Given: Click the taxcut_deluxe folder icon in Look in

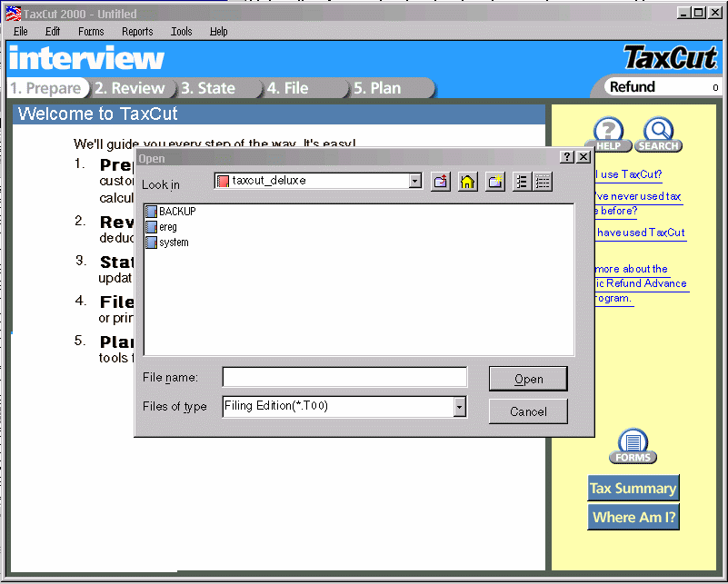Looking at the screenshot, I should [224, 181].
